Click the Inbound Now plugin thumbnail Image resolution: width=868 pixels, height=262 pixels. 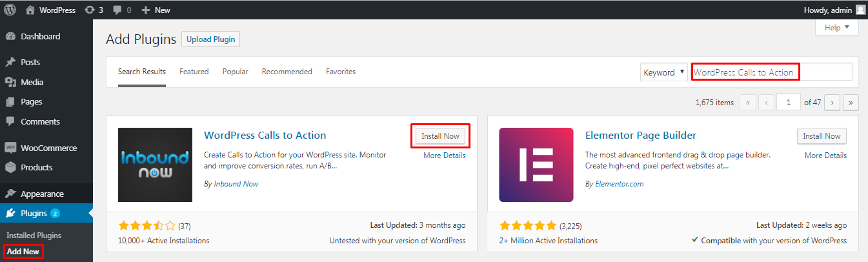pyautogui.click(x=155, y=165)
